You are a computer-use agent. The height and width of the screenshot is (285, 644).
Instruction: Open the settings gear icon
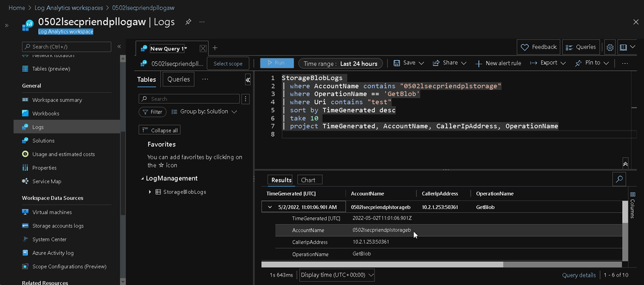click(x=610, y=48)
